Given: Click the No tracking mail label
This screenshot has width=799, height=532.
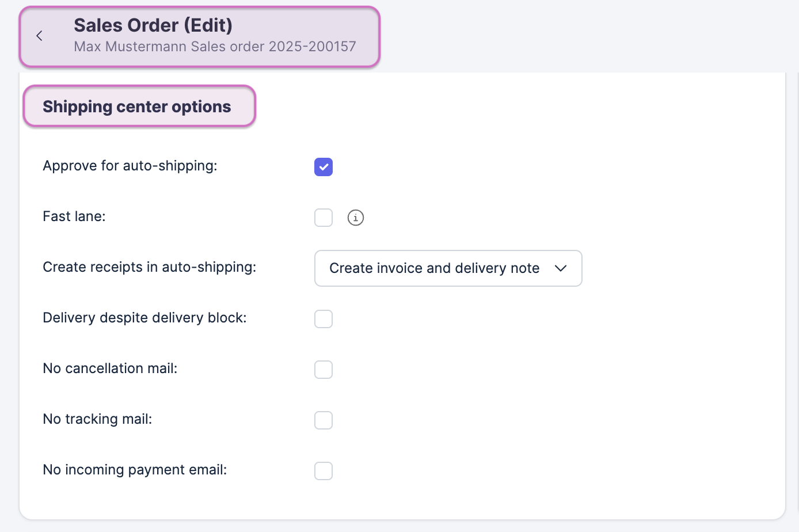Looking at the screenshot, I should (x=97, y=419).
